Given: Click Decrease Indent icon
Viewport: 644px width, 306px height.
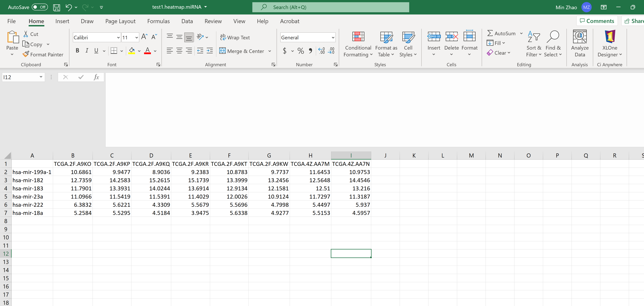Looking at the screenshot, I should (x=200, y=51).
